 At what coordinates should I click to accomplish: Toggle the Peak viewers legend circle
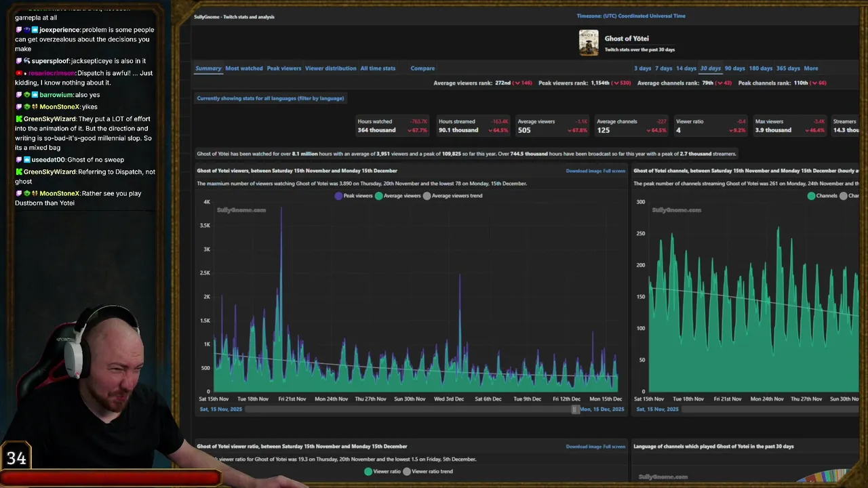click(x=338, y=196)
